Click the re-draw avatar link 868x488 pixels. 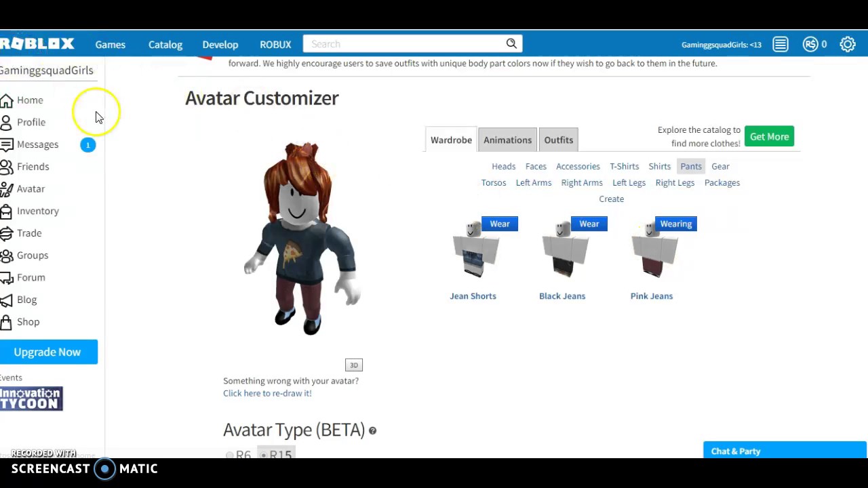tap(267, 393)
